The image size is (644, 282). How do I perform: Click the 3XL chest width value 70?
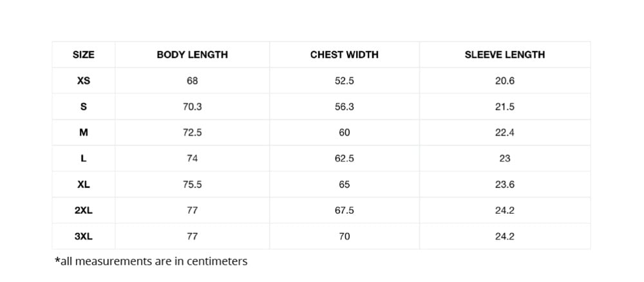tap(344, 236)
